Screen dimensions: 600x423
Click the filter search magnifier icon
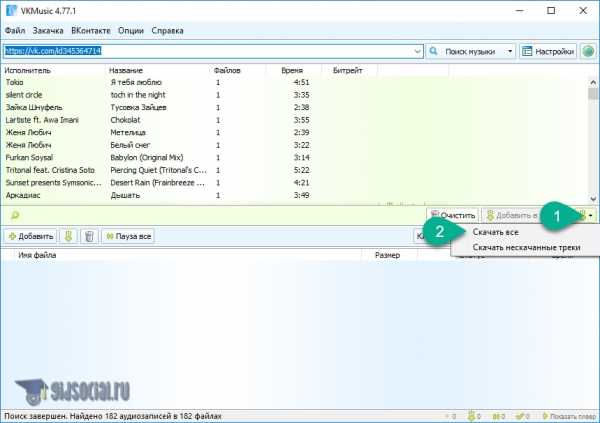tap(15, 216)
